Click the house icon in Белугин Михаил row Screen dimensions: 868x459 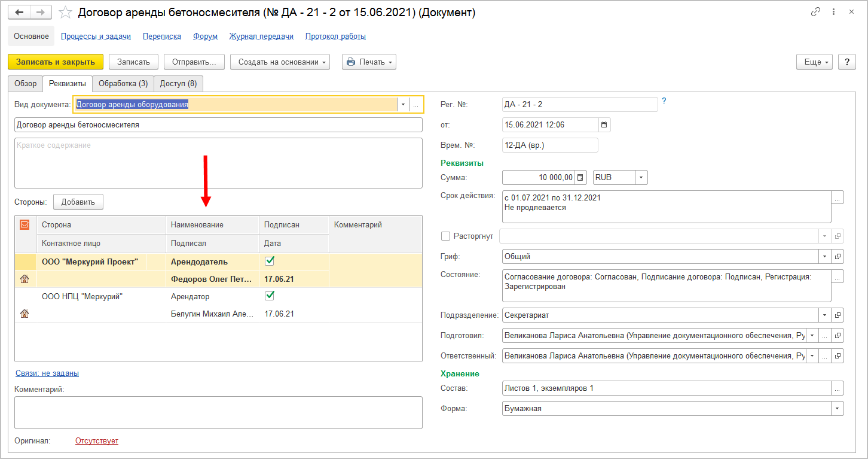[25, 314]
